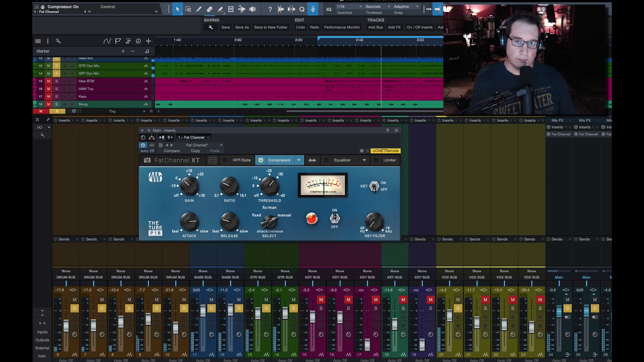Screen dimensions: 644x362
Task: Mute the Keys track
Action: coord(48,97)
